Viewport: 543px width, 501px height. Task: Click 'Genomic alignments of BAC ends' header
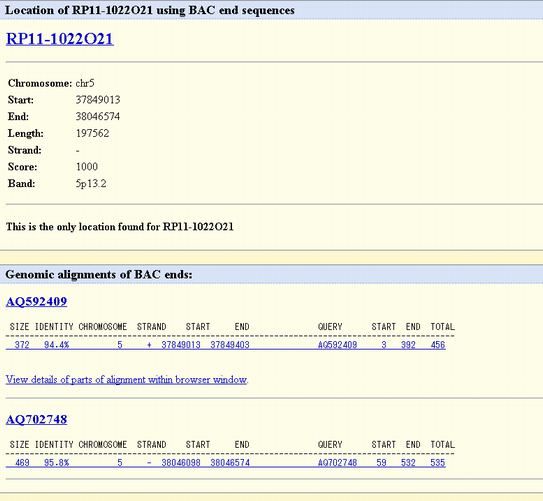[x=99, y=275]
